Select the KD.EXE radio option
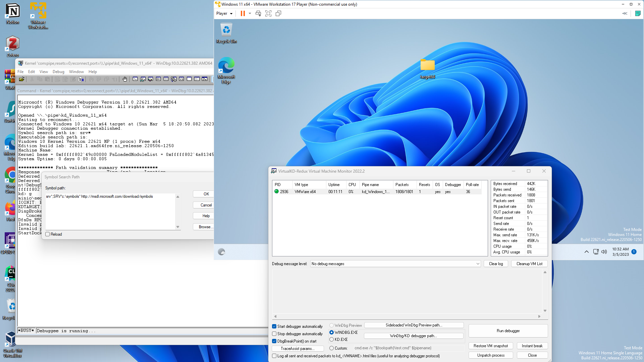The height and width of the screenshot is (362, 644). point(332,340)
